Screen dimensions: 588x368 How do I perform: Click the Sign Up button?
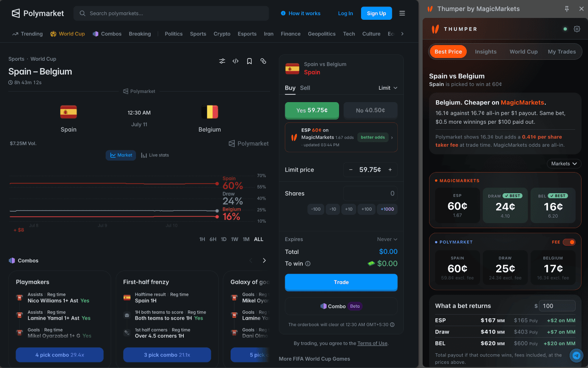pos(377,13)
